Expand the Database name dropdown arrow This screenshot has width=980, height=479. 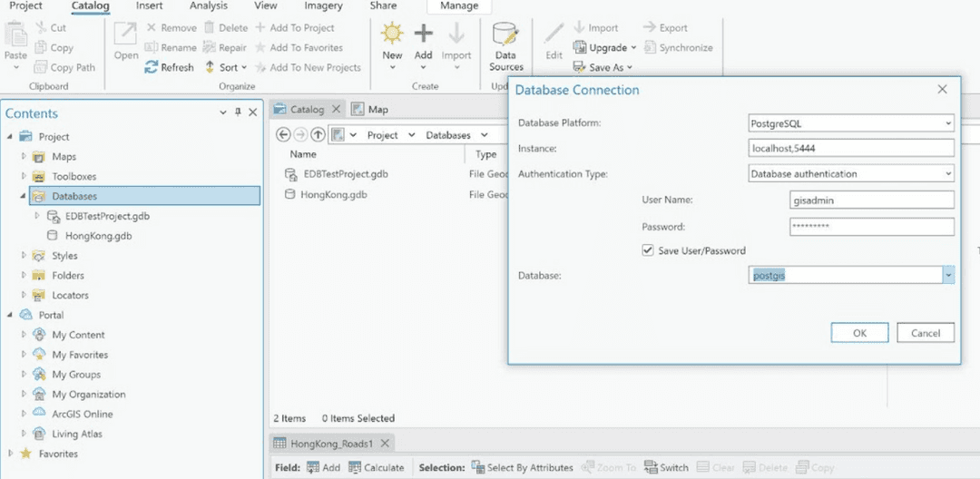(948, 275)
